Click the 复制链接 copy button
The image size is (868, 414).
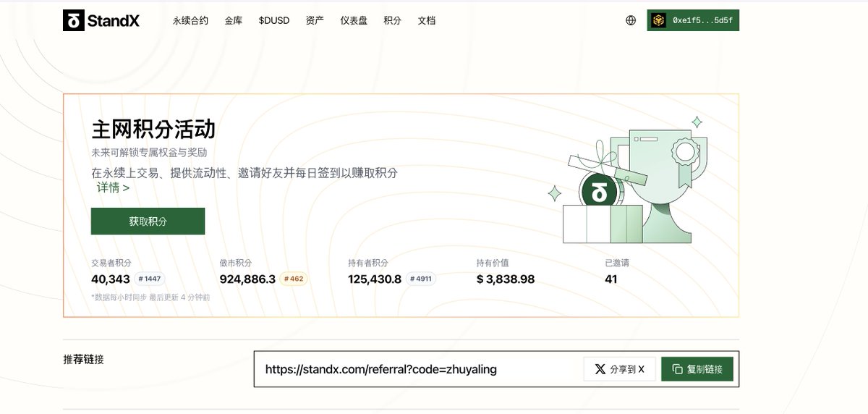tap(697, 369)
